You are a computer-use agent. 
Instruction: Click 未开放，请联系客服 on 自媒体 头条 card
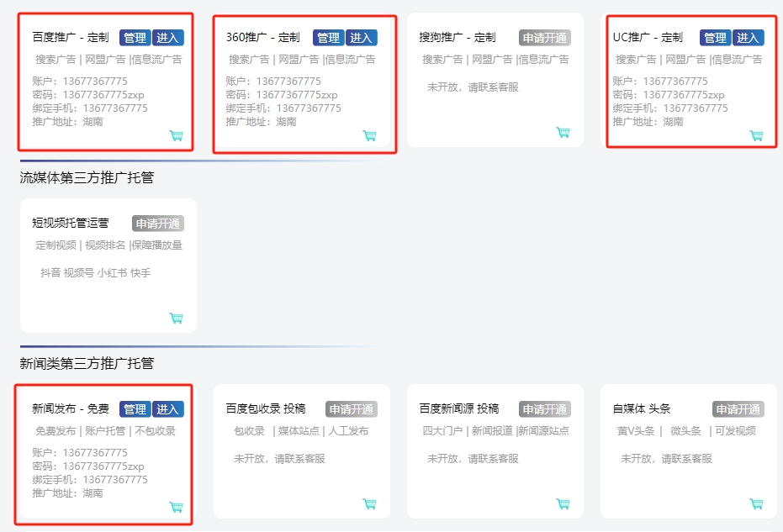(666, 459)
